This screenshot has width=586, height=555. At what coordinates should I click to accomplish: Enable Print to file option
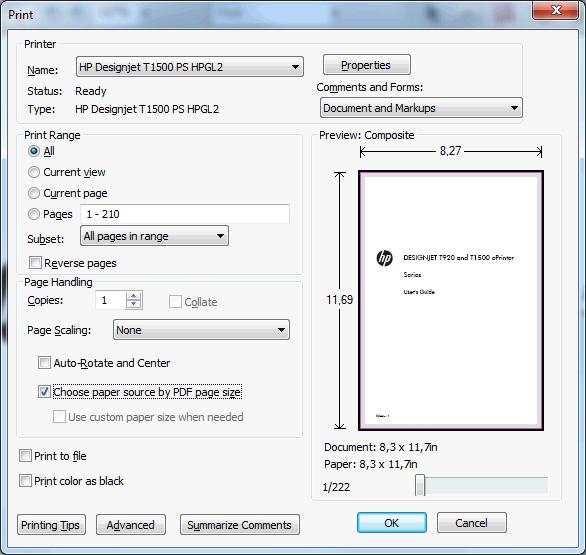pos(25,456)
